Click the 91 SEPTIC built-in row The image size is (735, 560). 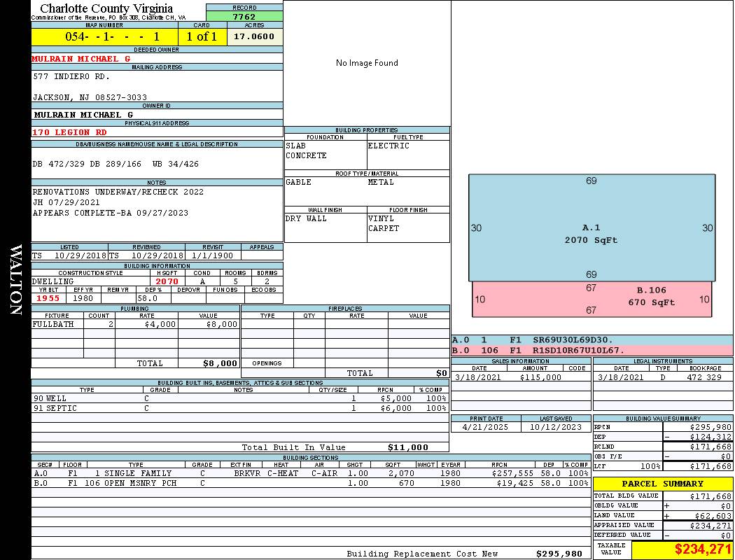click(240, 408)
